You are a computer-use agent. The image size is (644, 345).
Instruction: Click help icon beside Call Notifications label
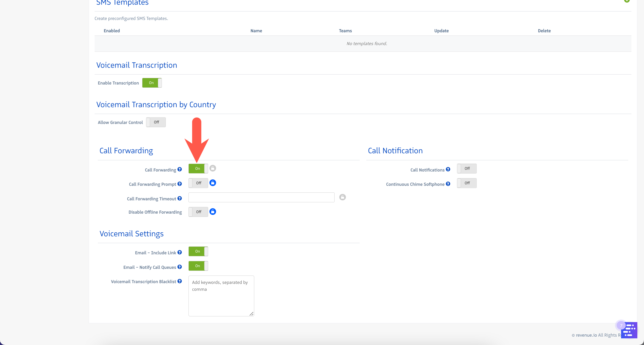[x=448, y=170]
